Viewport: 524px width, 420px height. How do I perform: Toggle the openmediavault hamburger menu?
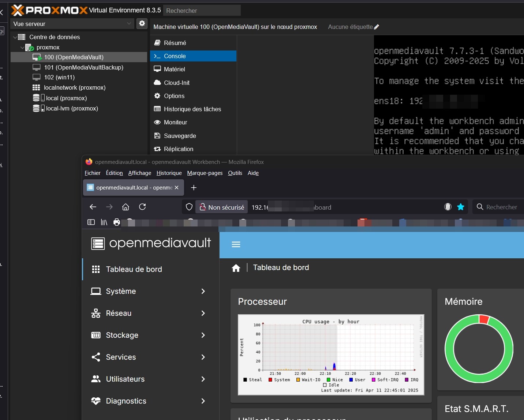(236, 244)
